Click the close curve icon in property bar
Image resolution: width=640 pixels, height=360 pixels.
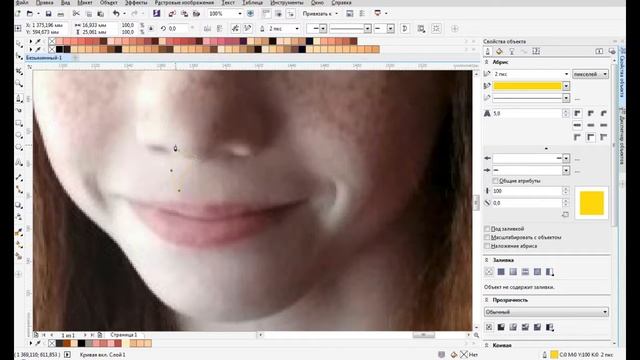tap(405, 29)
